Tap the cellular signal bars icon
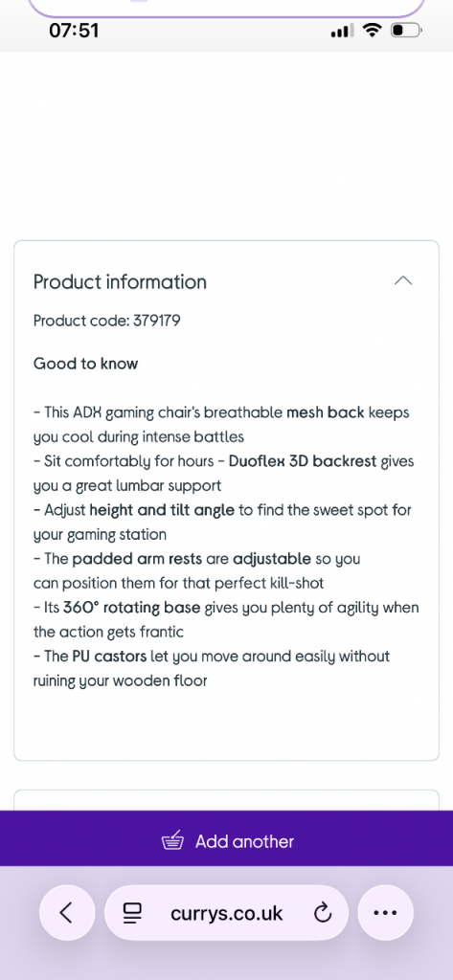Screen dimensions: 453x980 342,30
